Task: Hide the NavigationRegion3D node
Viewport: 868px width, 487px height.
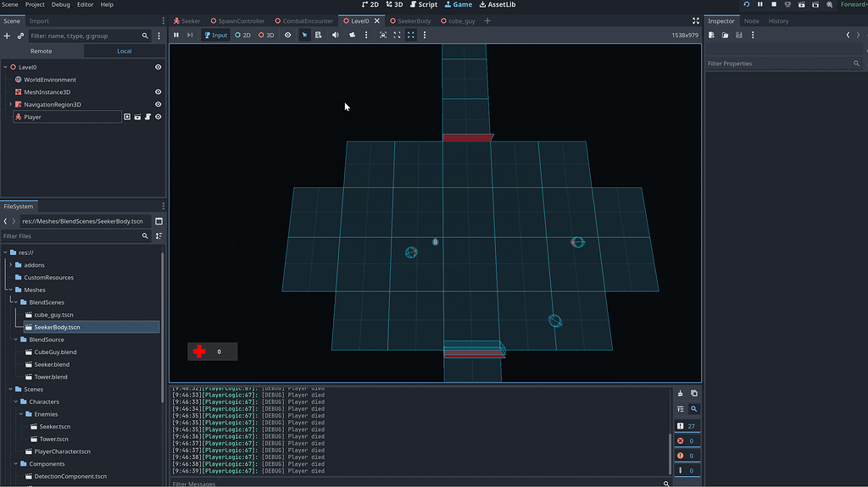Action: 159,104
